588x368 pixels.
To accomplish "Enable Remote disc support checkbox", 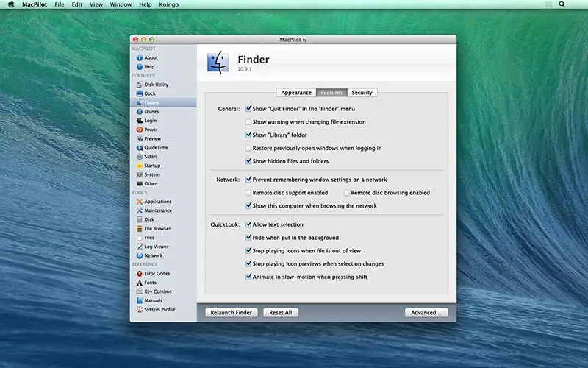I will 248,193.
